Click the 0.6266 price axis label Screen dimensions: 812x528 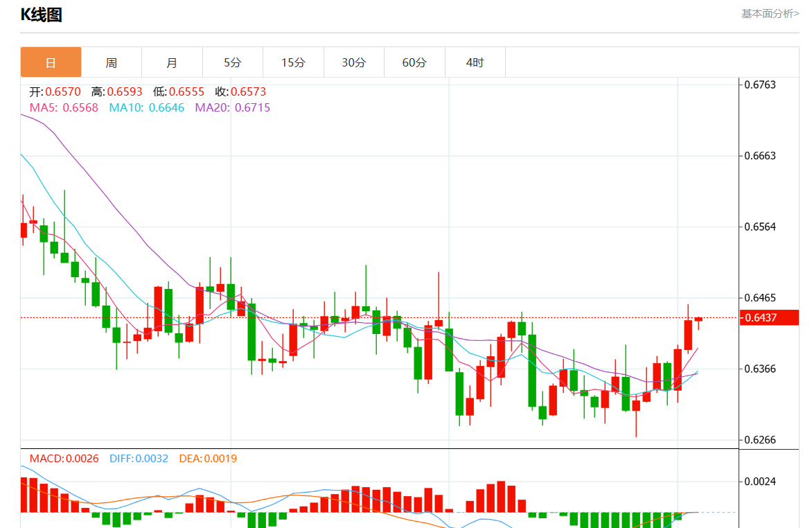pos(760,440)
